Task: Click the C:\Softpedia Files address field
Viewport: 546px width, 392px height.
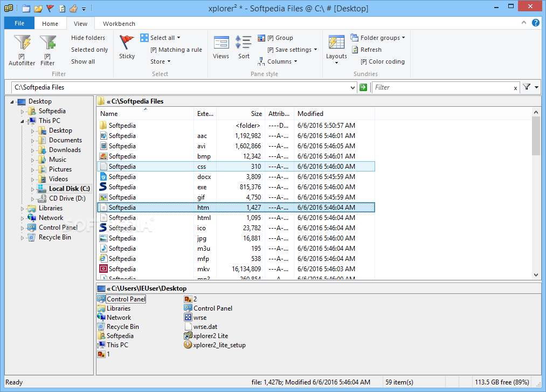Action: [181, 87]
